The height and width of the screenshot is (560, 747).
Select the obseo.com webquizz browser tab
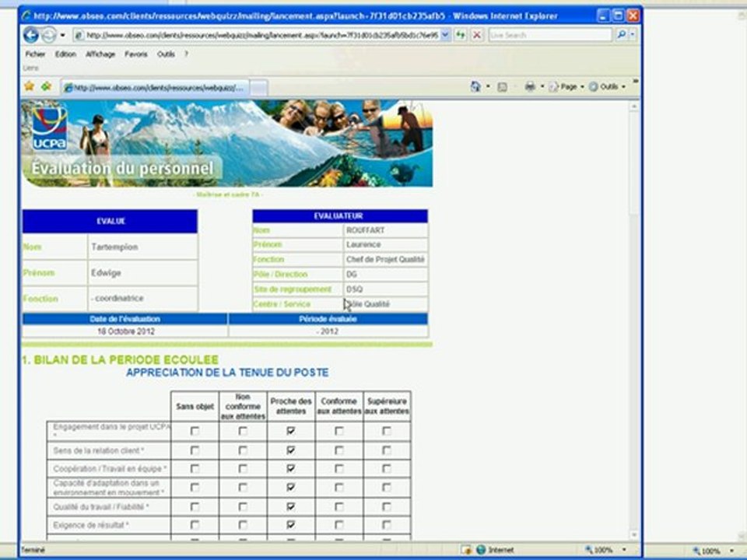point(156,88)
